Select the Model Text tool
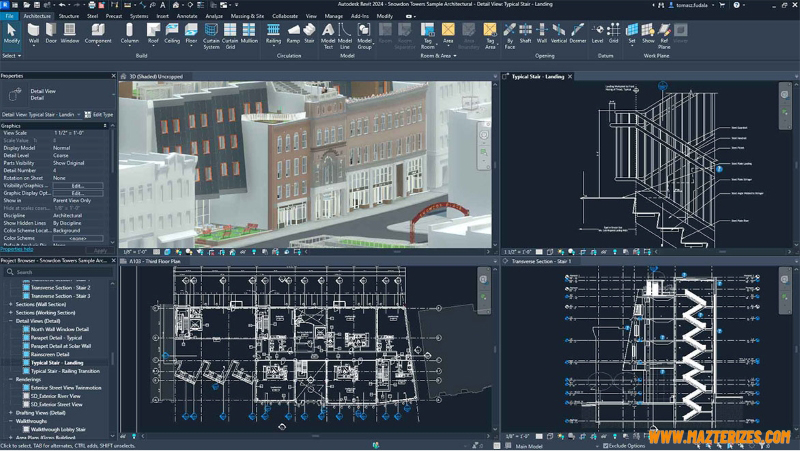Viewport: 800px width, 451px height. [x=328, y=36]
